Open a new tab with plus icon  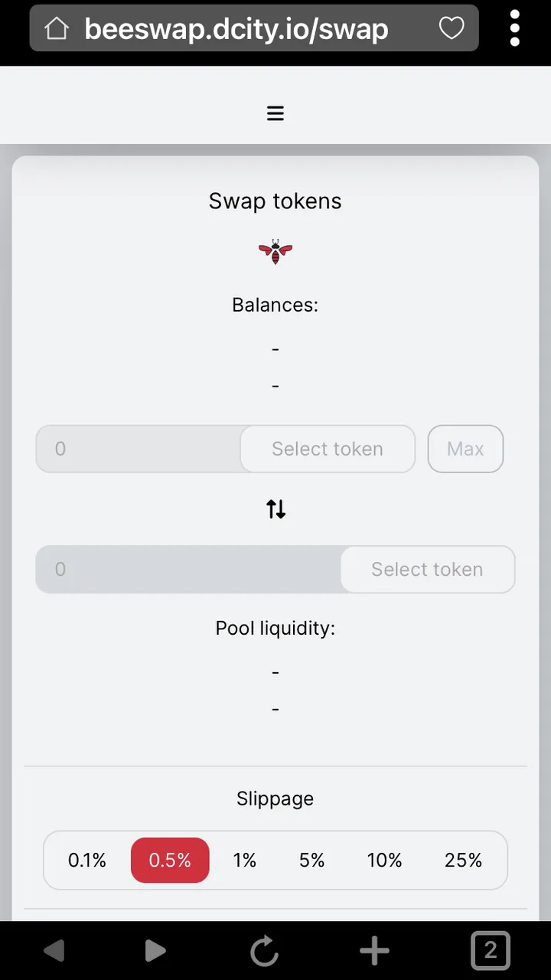(x=374, y=951)
